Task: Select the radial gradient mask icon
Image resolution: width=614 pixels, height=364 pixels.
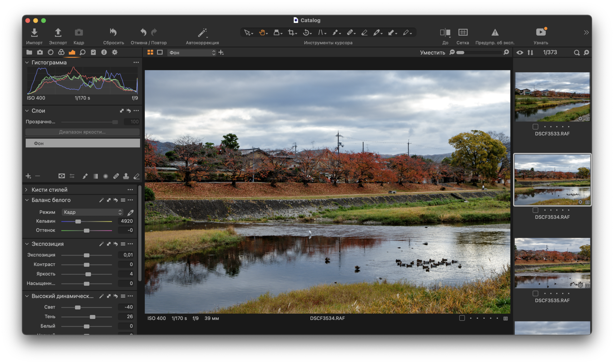Action: click(x=106, y=176)
